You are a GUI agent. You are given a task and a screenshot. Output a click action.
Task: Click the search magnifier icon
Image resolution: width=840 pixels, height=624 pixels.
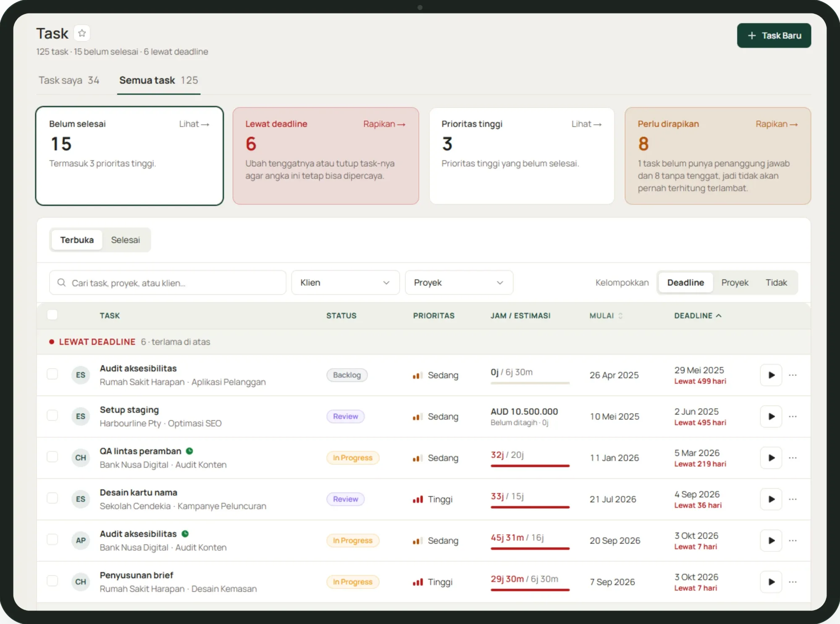61,283
